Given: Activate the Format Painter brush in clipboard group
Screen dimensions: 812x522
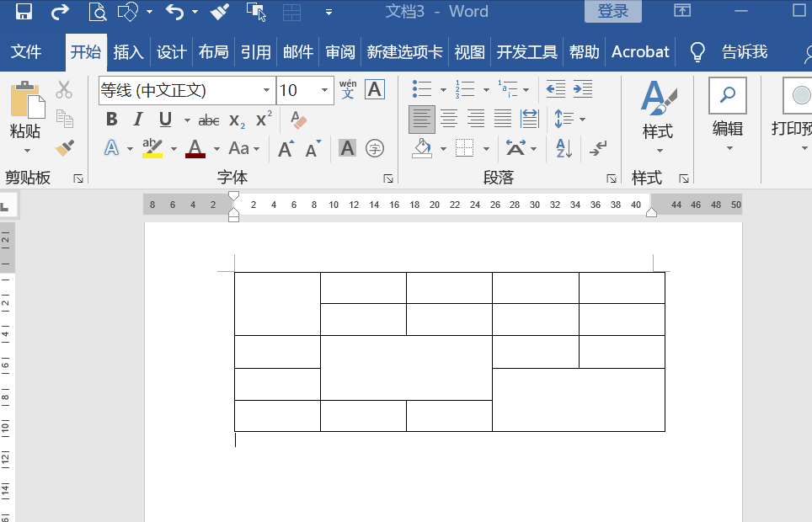Looking at the screenshot, I should point(65,148).
